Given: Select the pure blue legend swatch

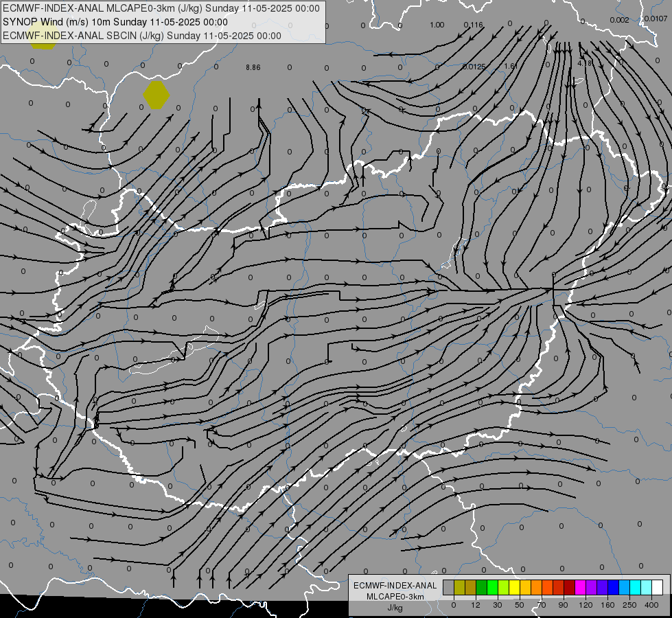Looking at the screenshot, I should coord(614,587).
